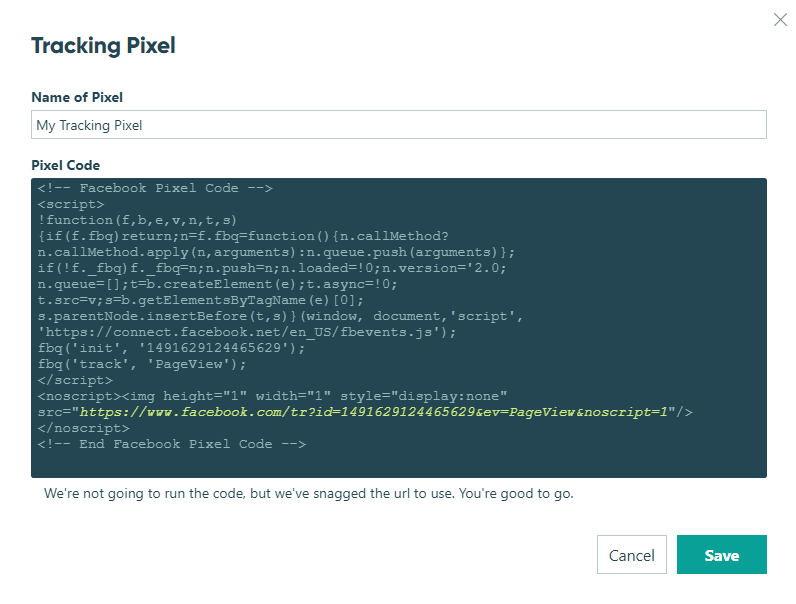796x604 pixels.
Task: Click the closing </noscript> tag line
Action: pos(83,428)
